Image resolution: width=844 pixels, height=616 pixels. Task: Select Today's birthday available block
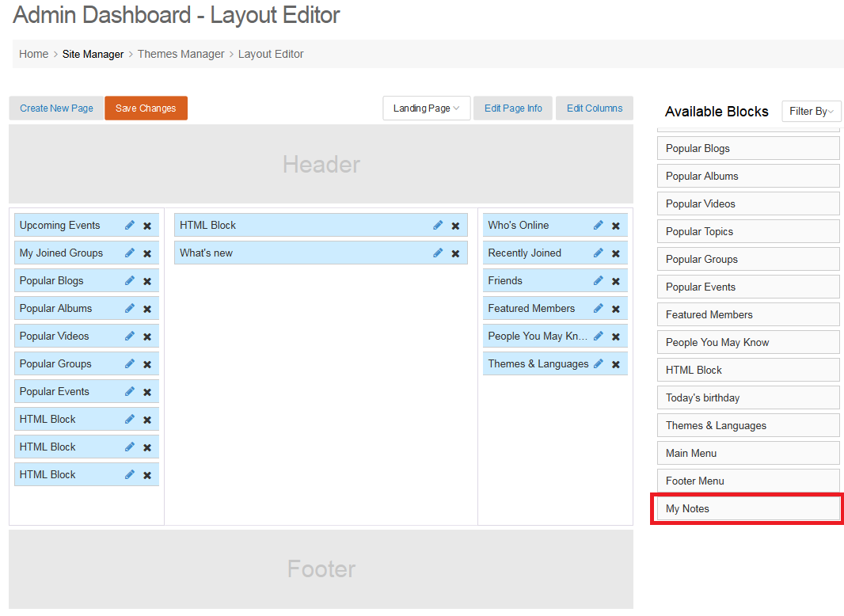(x=747, y=397)
